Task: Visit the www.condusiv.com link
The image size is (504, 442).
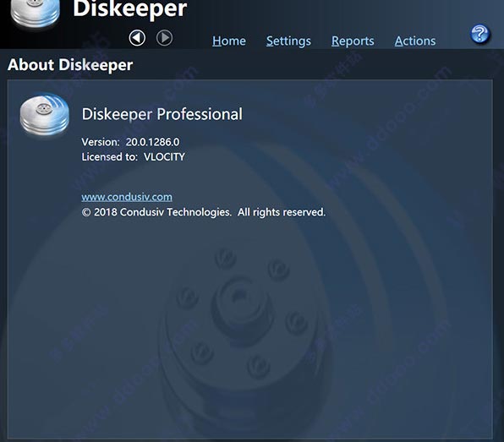Action: 127,197
